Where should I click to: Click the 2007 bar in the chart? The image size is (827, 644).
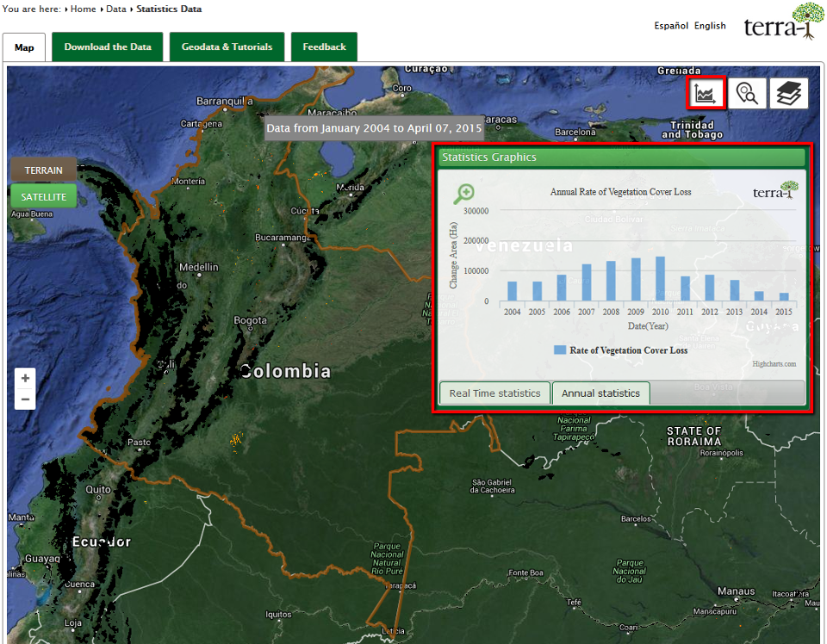tap(587, 282)
